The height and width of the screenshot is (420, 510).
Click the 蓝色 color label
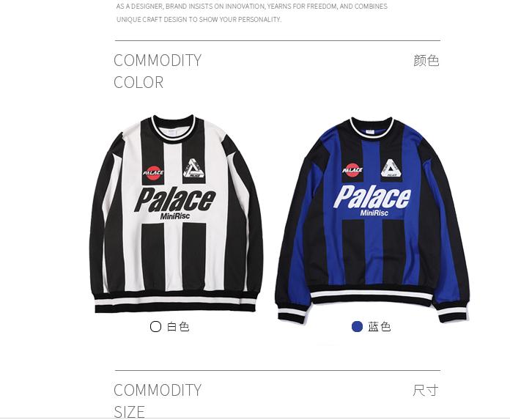(x=380, y=326)
